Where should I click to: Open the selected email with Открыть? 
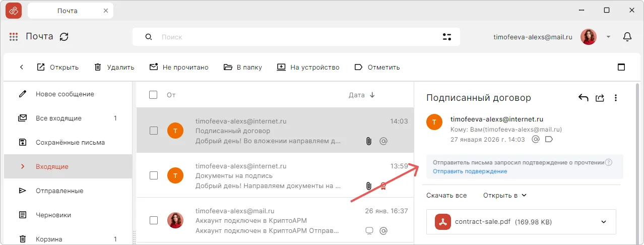(58, 67)
